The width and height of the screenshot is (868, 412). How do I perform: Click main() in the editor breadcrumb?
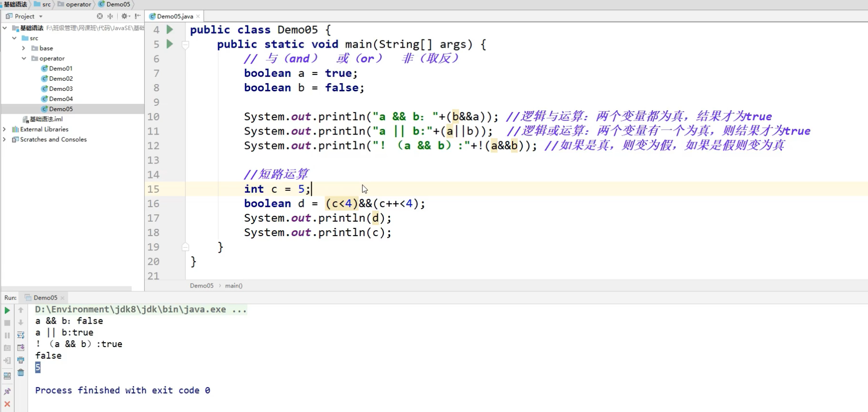[x=234, y=286]
